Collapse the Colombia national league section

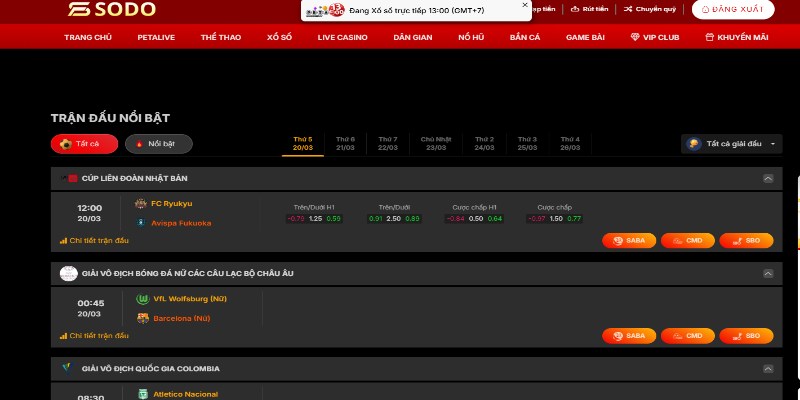pyautogui.click(x=768, y=368)
